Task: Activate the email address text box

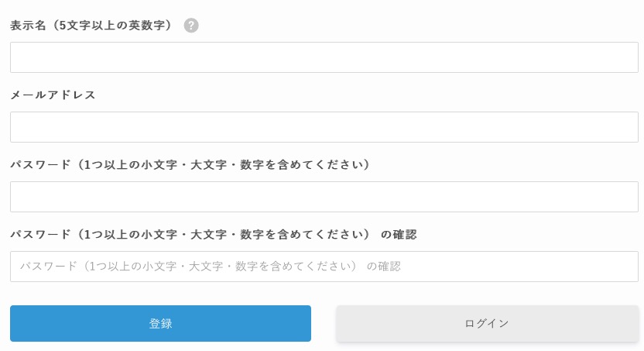Action: pos(324,127)
